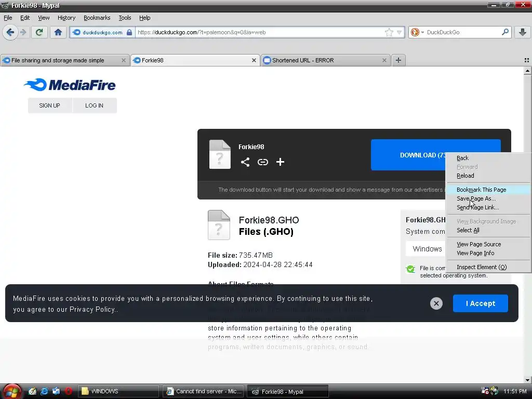Close the Shortened URL - ERROR tab
The image size is (532, 399).
[x=384, y=60]
